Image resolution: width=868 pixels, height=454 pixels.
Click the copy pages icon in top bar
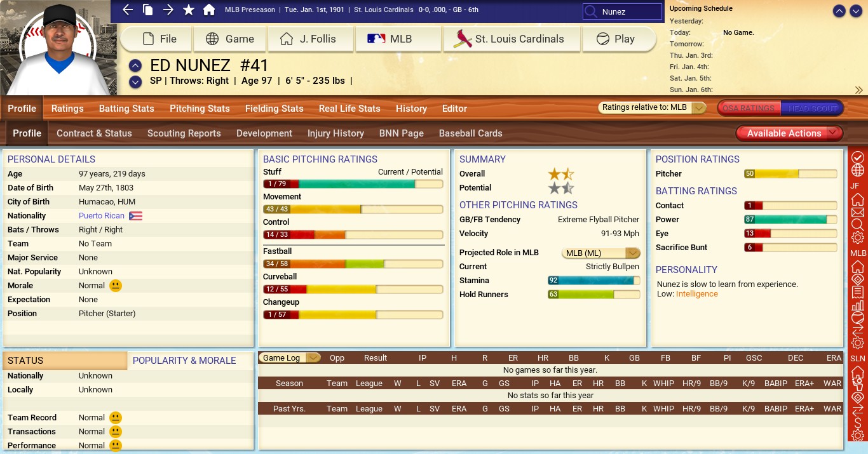click(x=148, y=10)
